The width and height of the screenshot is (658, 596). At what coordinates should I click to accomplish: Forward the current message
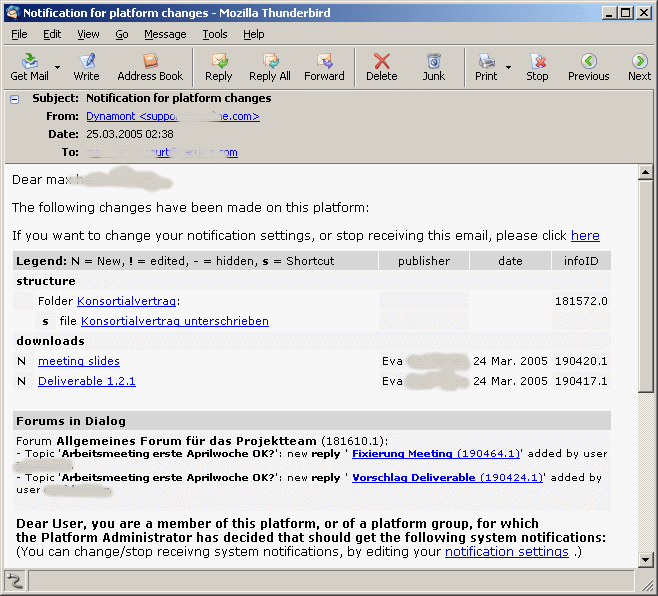(x=324, y=67)
